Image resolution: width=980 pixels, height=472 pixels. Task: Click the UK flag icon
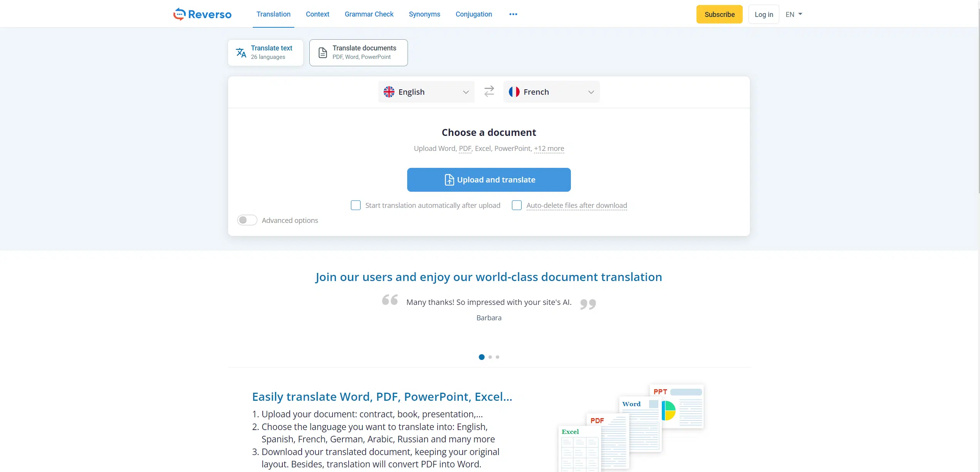point(389,92)
